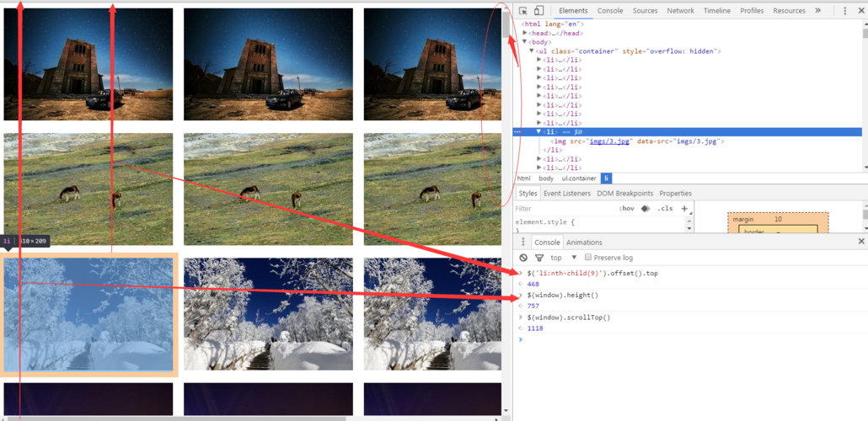
Task: Select the Console tab in the drawer
Action: click(547, 242)
